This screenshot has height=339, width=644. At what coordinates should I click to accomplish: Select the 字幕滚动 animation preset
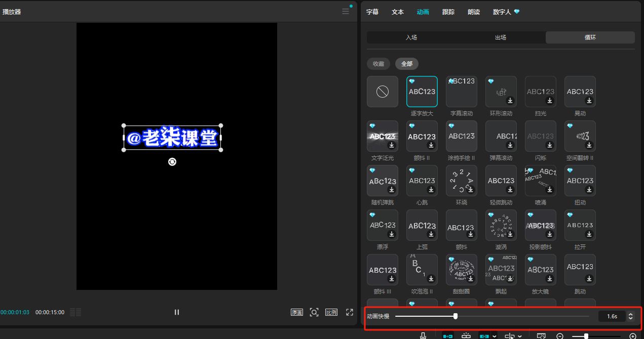(461, 92)
